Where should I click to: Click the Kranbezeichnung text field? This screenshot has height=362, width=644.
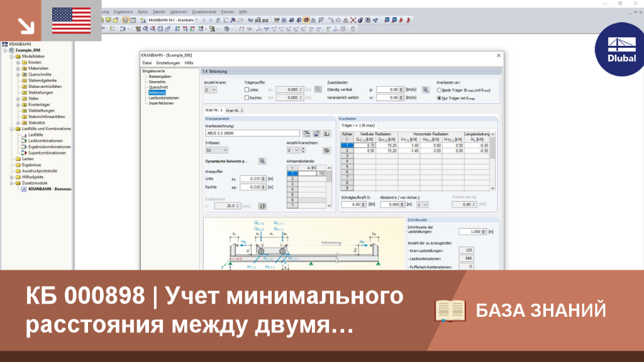coord(253,133)
